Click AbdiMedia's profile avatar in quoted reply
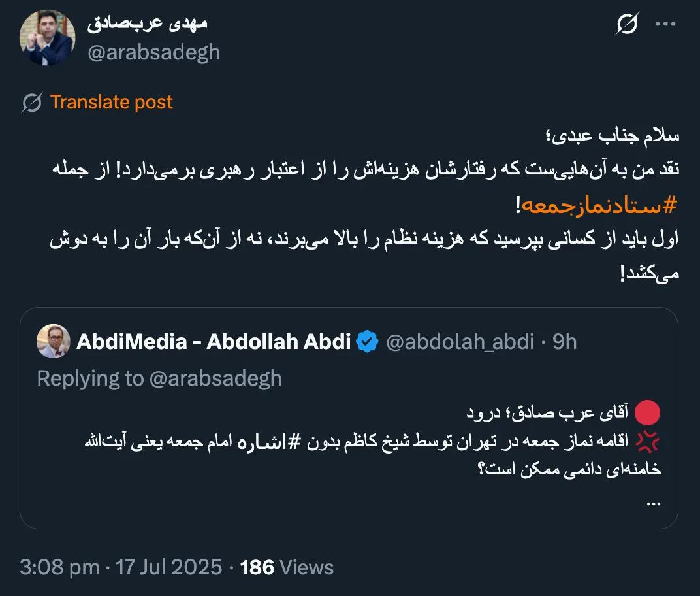700x596 pixels. point(54,342)
